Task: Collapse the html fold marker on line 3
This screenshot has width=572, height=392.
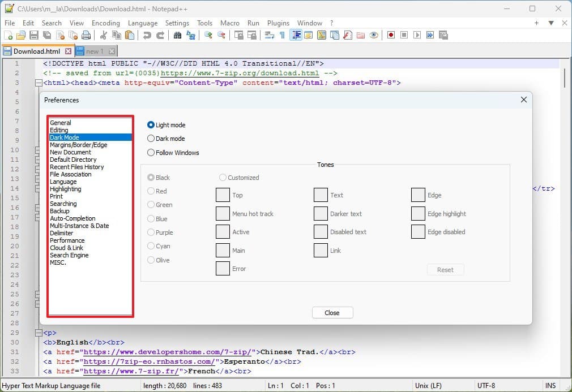Action: 38,83
